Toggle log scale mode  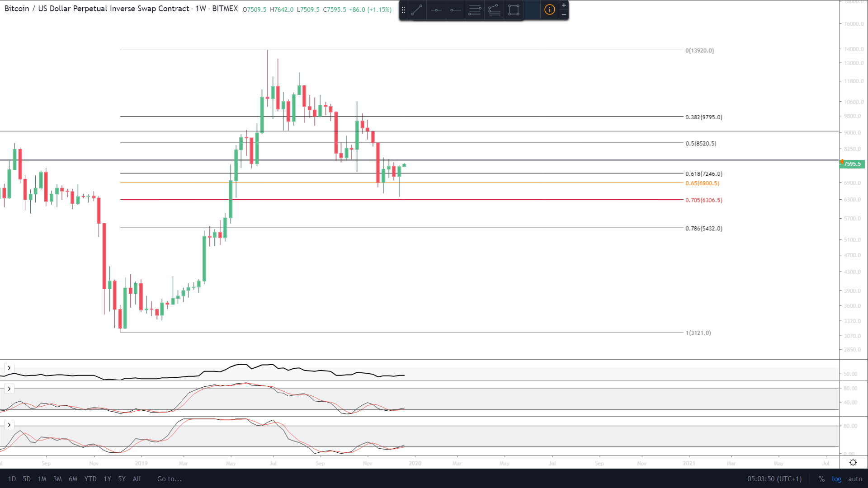click(x=836, y=479)
